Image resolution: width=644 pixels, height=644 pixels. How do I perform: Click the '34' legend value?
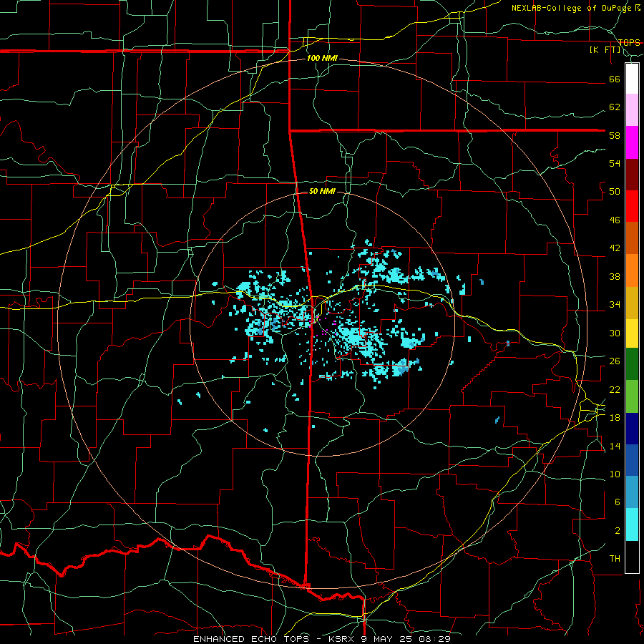[615, 305]
